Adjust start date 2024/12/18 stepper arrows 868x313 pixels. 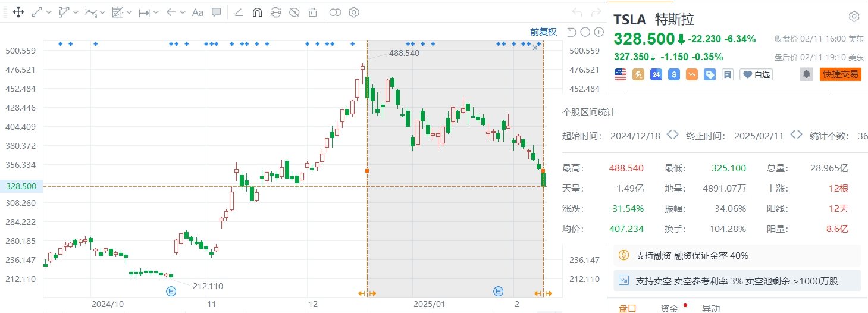[x=672, y=135]
